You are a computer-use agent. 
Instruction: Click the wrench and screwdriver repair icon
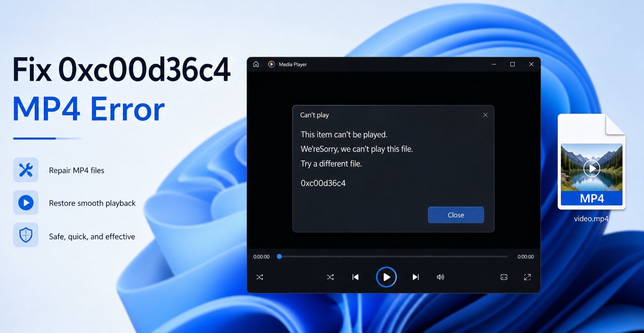click(26, 170)
